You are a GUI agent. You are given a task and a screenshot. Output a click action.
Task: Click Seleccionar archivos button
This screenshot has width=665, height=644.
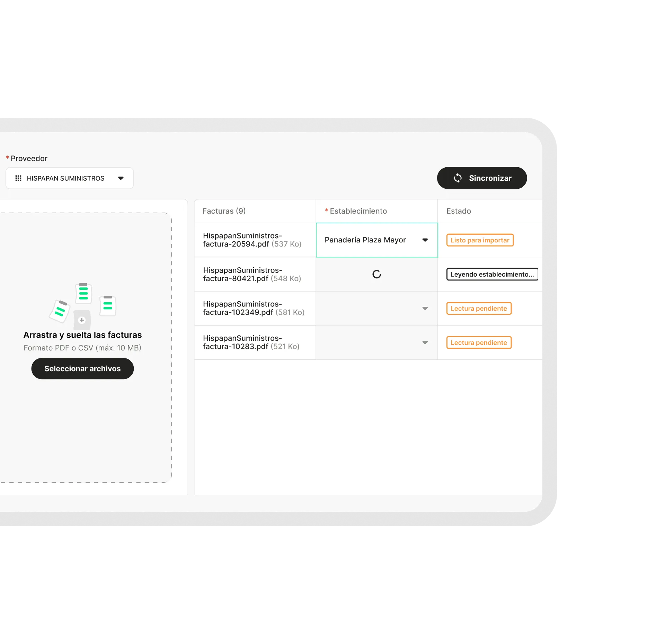coord(82,368)
